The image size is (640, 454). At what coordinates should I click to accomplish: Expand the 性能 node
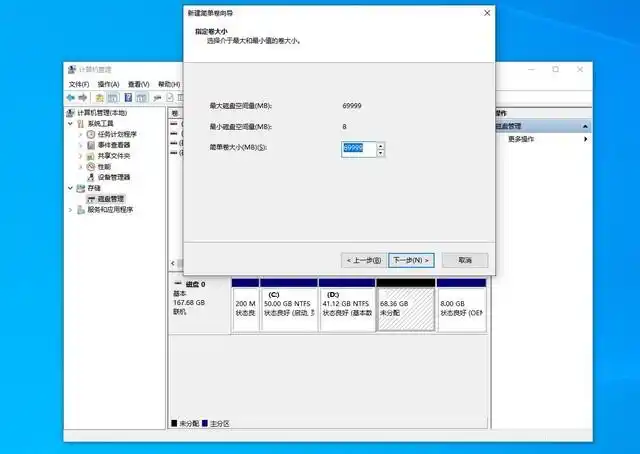[80, 167]
